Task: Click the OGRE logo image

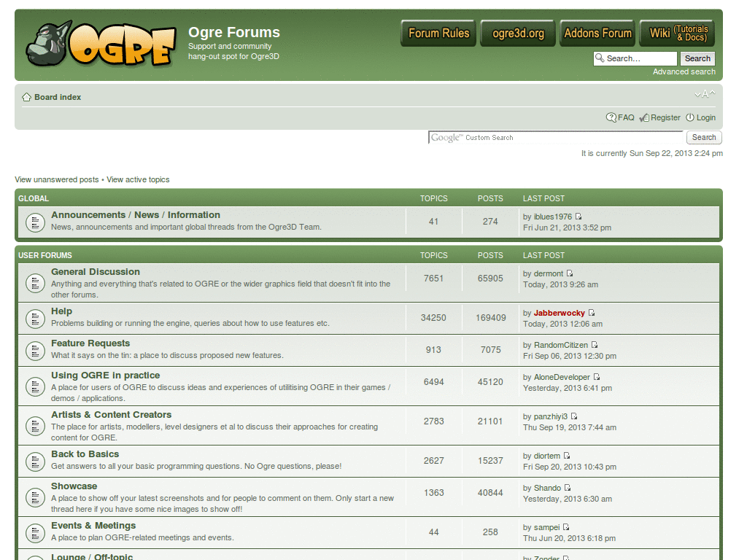Action: tap(101, 44)
